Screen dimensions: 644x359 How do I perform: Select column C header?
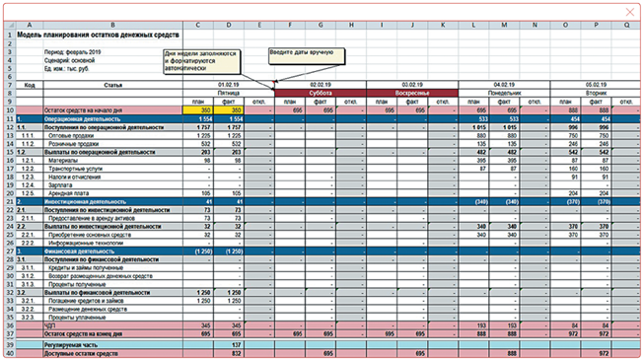(198, 25)
